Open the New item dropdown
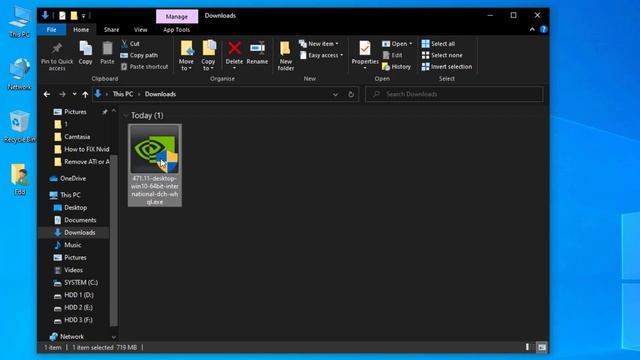 coord(319,44)
